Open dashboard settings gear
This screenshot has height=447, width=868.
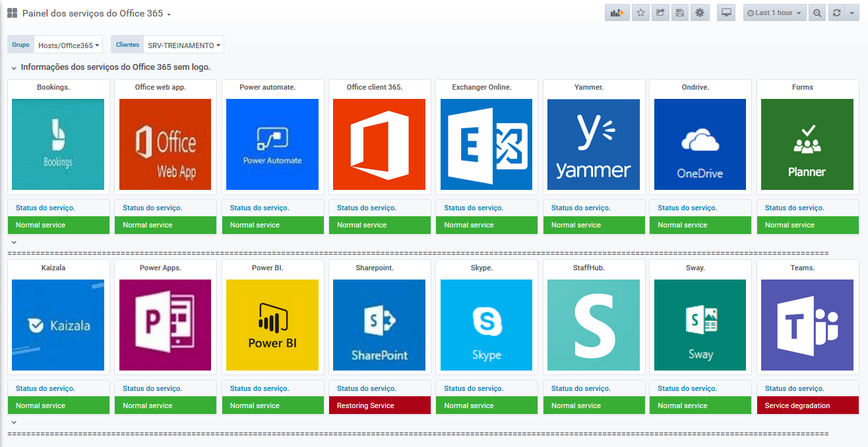[x=700, y=13]
